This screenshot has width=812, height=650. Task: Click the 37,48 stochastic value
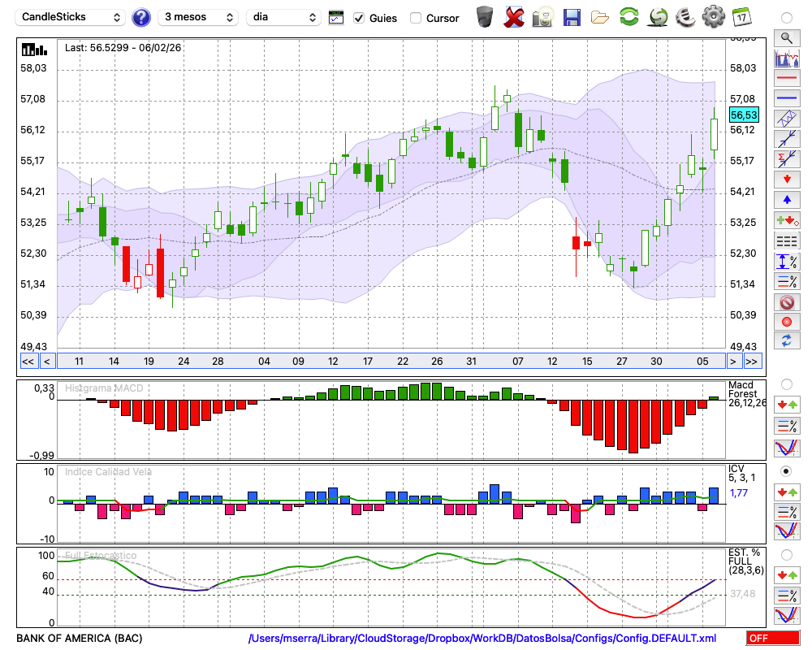coord(743,593)
